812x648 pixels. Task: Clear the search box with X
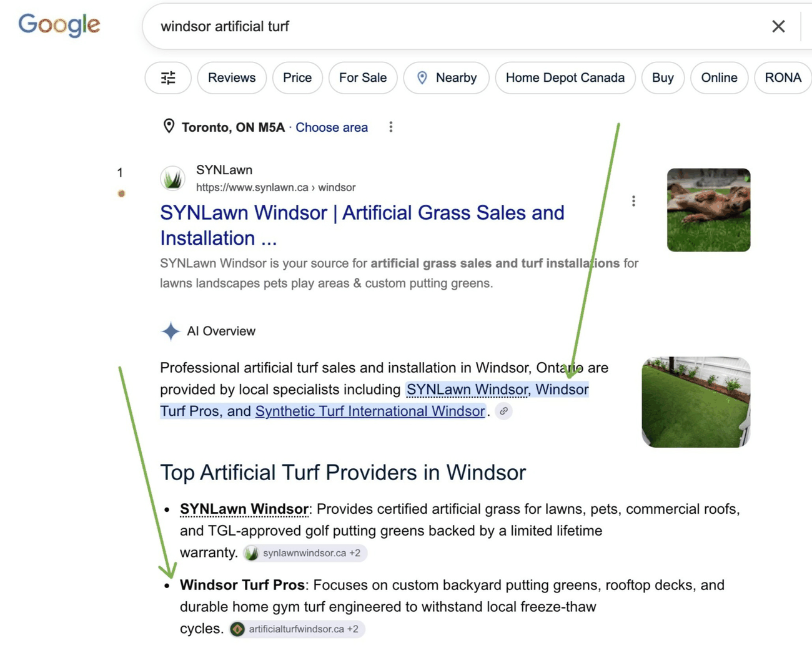point(778,26)
